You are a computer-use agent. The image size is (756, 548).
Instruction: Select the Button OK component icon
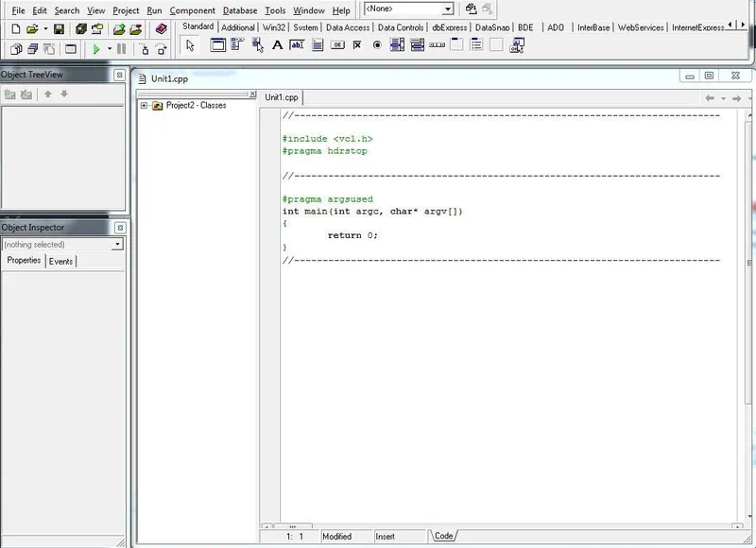[337, 44]
